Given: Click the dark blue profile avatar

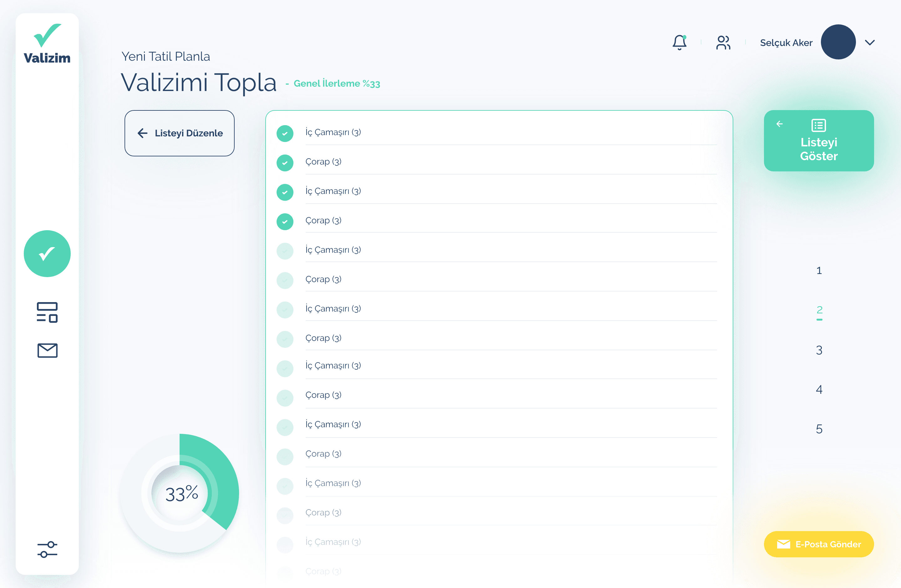Looking at the screenshot, I should [x=838, y=42].
